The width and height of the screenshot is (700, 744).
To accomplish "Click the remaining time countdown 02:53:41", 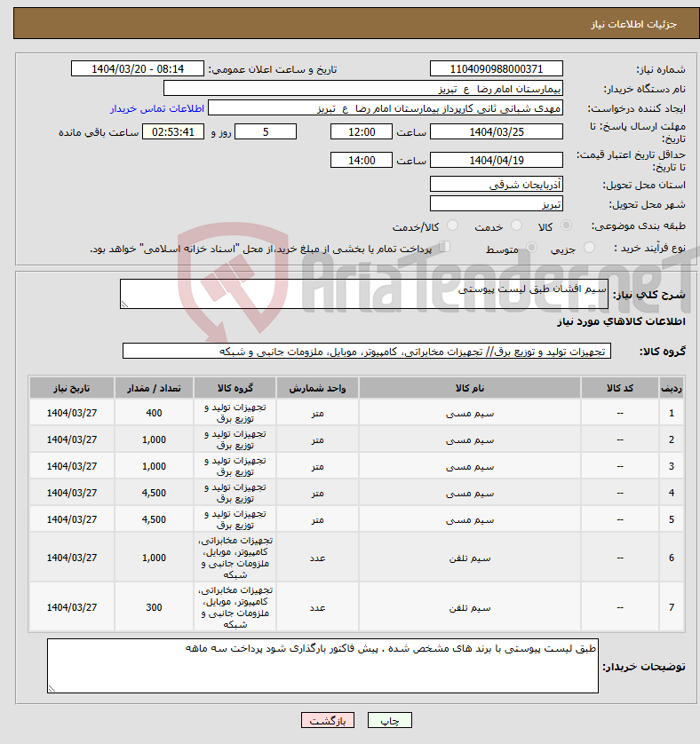I will point(173,132).
